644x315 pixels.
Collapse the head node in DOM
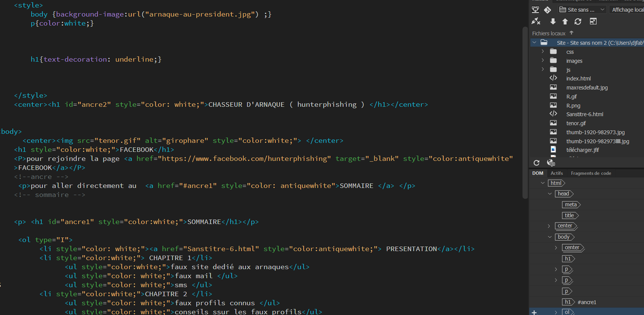tap(550, 194)
